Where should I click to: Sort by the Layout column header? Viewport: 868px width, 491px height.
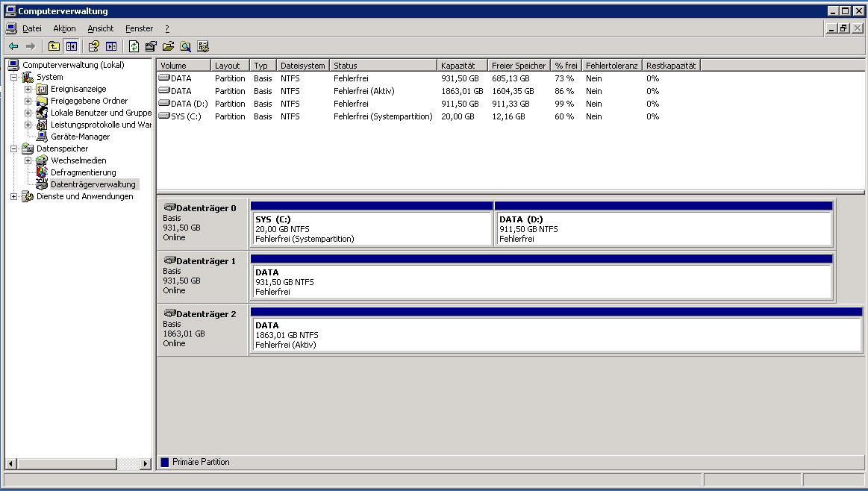tap(231, 66)
